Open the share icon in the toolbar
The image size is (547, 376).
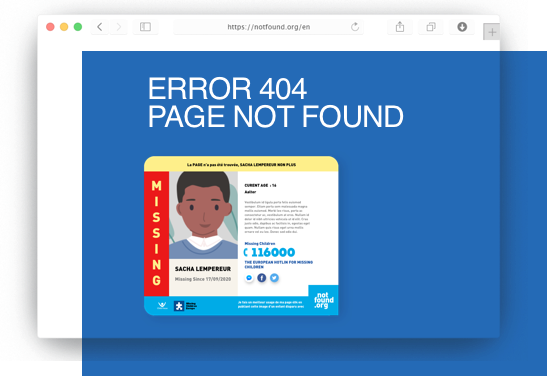point(400,27)
